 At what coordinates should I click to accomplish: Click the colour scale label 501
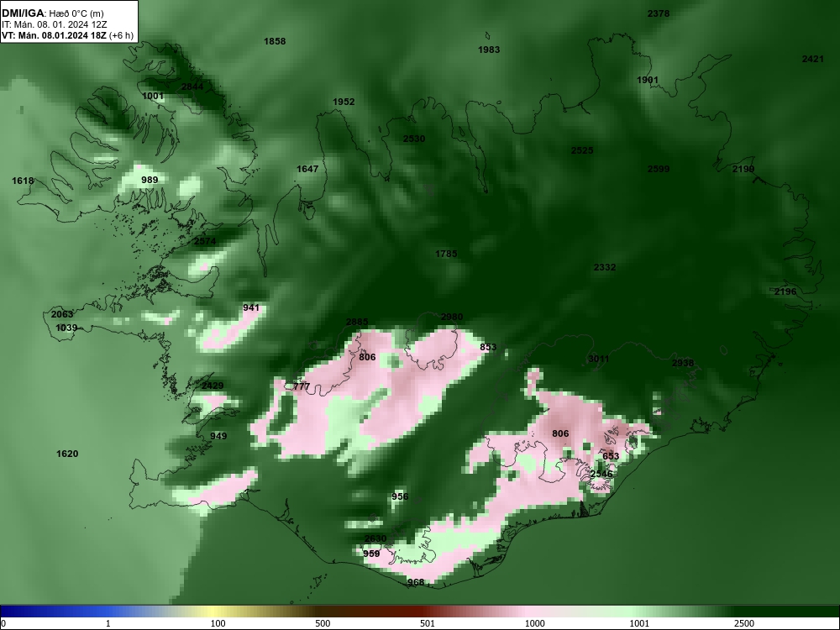(428, 623)
